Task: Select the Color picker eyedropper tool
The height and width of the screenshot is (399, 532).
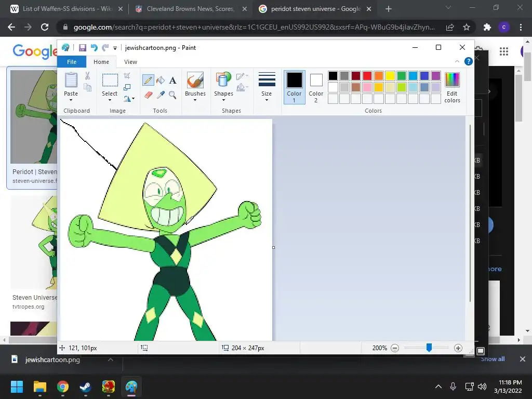Action: (161, 95)
